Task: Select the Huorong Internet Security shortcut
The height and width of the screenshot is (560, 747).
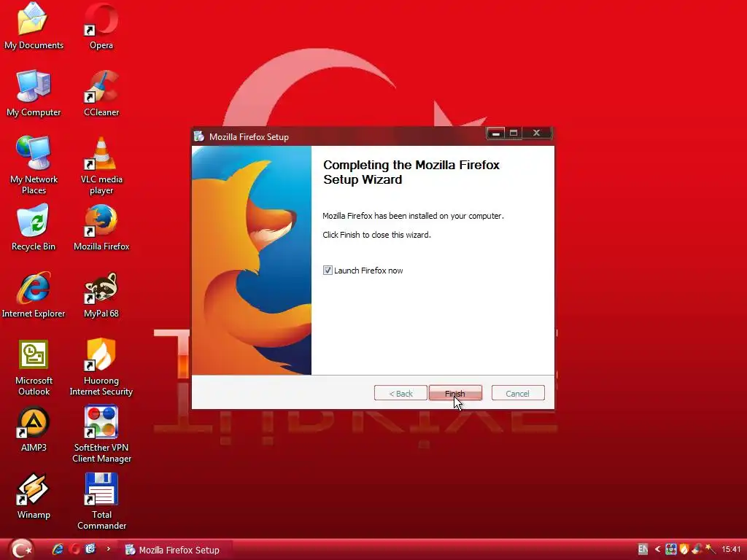Action: [101, 367]
